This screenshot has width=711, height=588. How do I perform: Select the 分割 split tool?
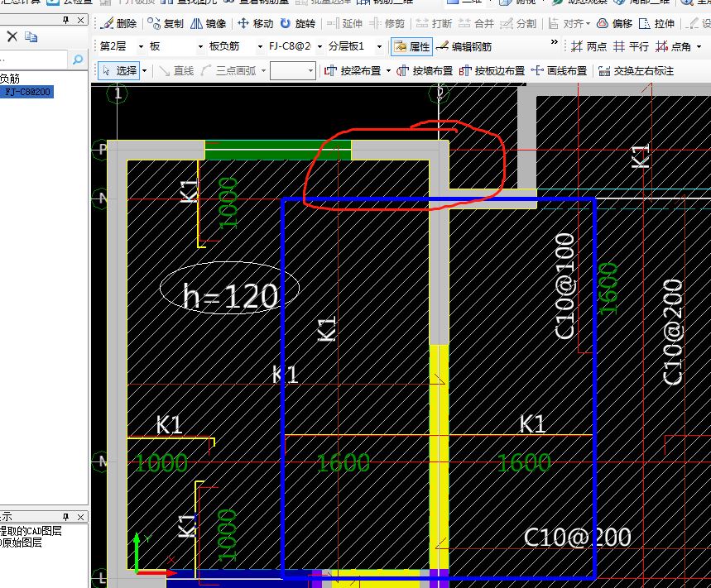tap(518, 23)
